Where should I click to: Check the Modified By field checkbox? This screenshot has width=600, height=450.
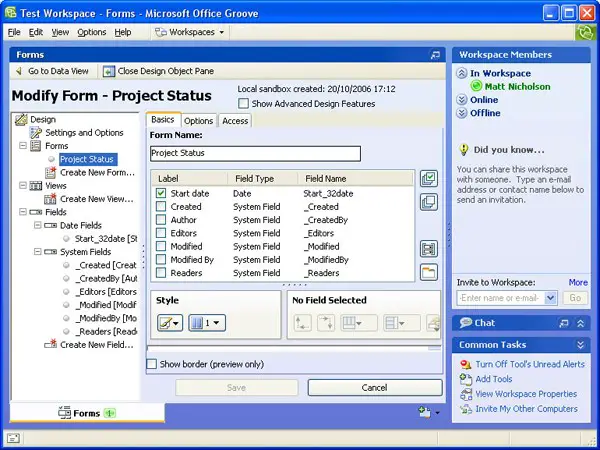point(161,259)
